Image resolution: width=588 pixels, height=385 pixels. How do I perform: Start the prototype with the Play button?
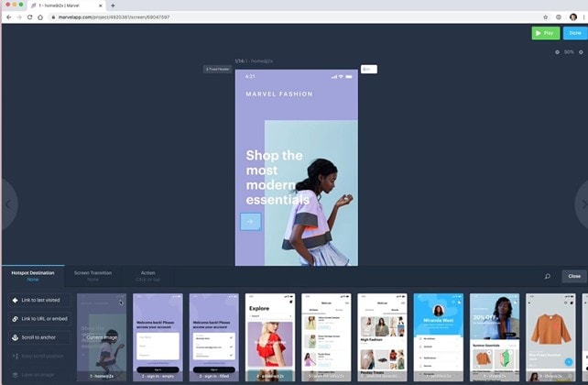click(545, 33)
